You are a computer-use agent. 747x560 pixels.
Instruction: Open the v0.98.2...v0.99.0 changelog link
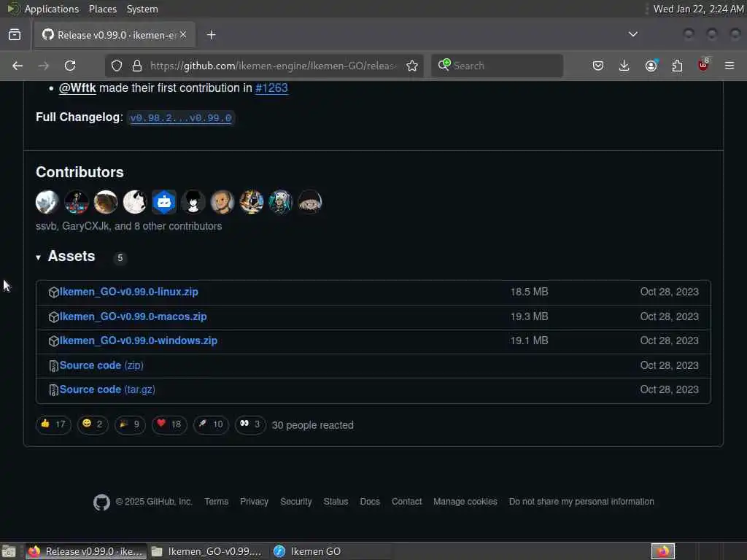click(181, 118)
